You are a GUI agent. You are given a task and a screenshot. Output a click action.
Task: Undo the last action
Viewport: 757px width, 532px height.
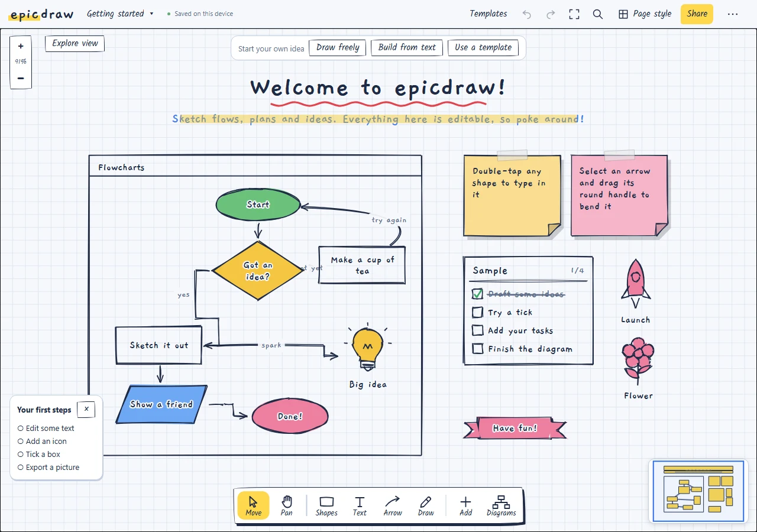pos(526,14)
